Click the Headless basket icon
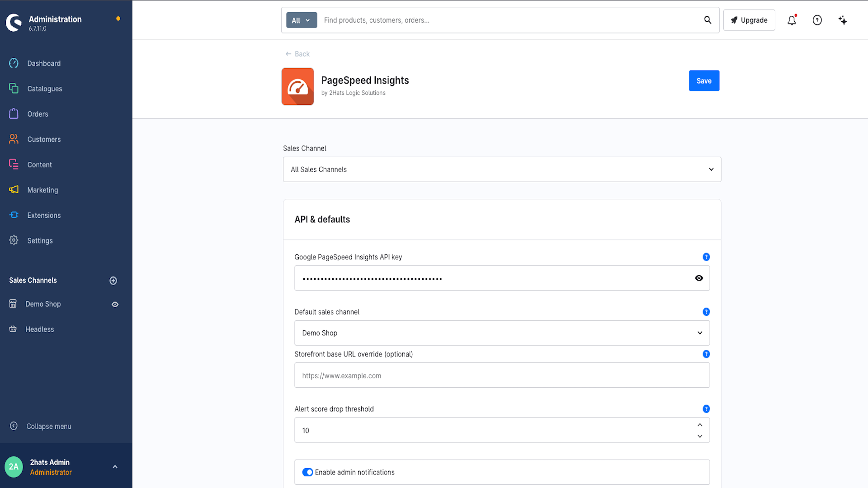Screen dimensions: 868x488 pyautogui.click(x=13, y=329)
